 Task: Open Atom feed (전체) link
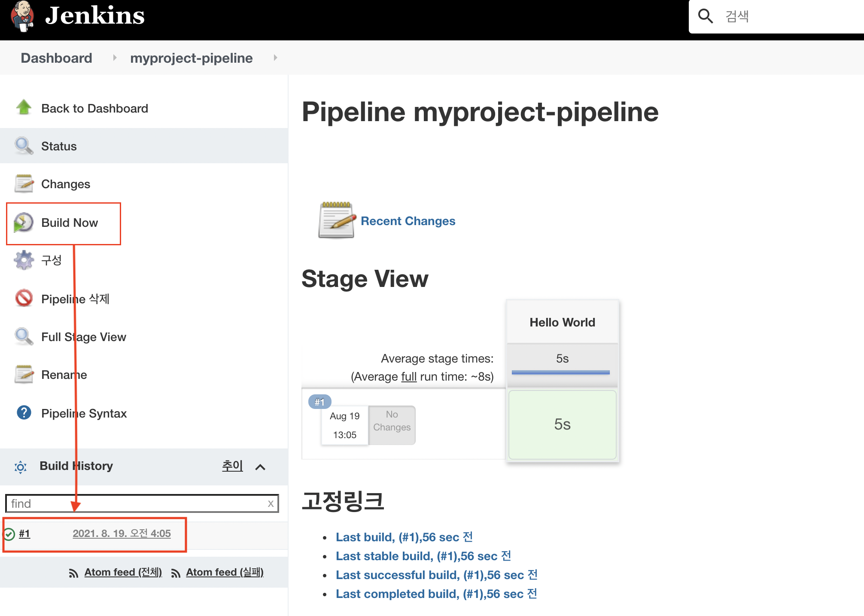(x=123, y=572)
